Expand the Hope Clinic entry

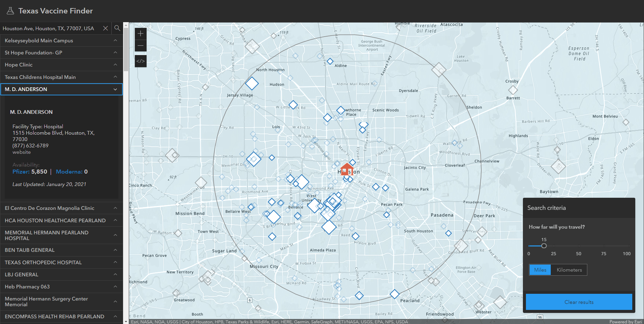pyautogui.click(x=61, y=65)
